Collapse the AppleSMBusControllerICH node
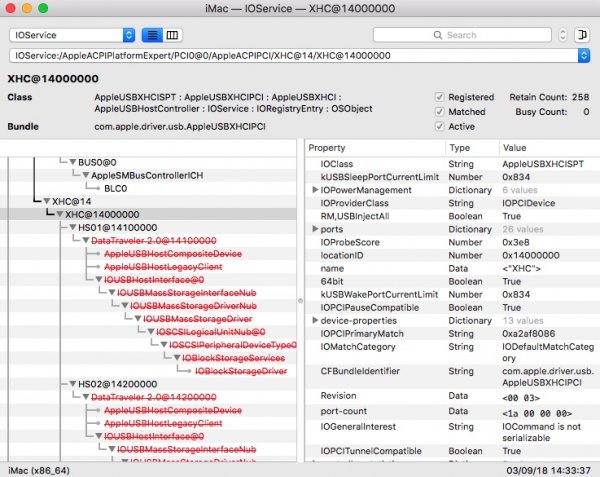Image resolution: width=600 pixels, height=477 pixels. click(x=86, y=175)
